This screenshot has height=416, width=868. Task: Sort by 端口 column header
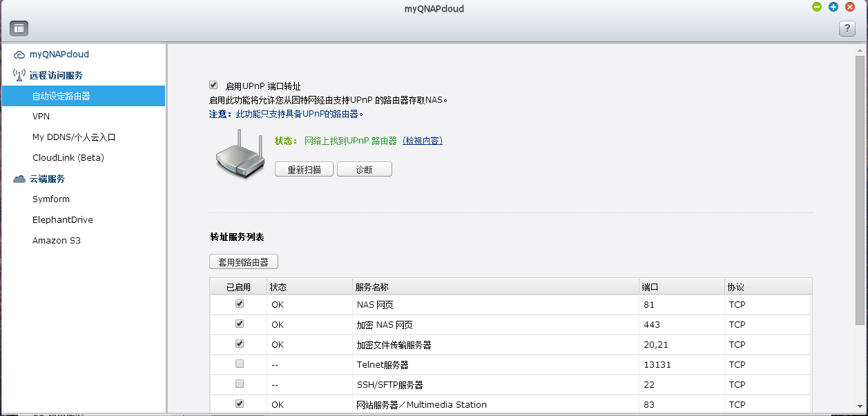pyautogui.click(x=681, y=287)
